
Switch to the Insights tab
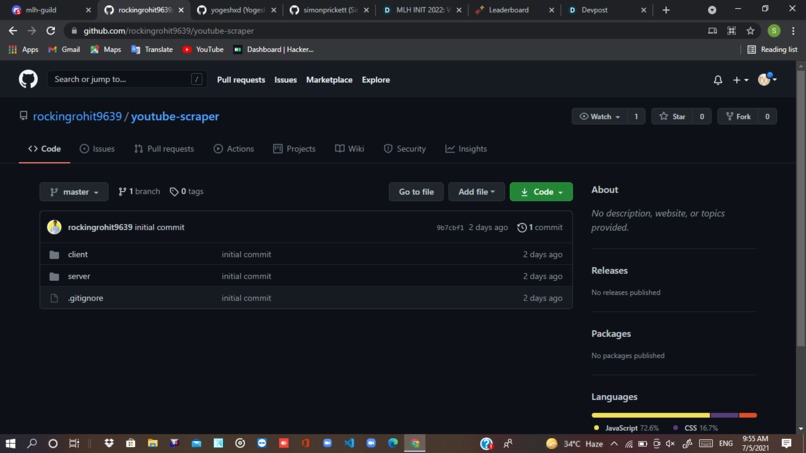[466, 149]
